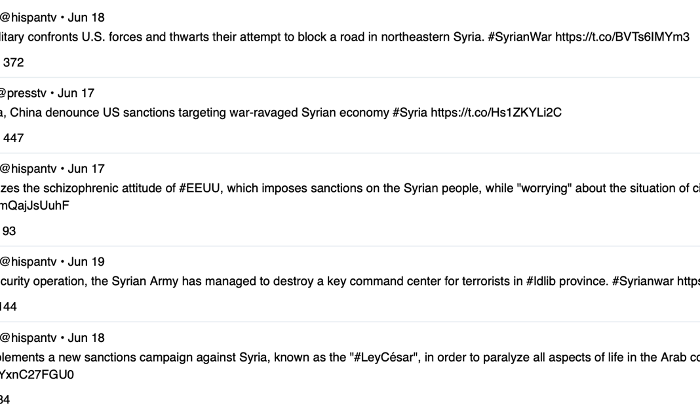
Task: Select the tweet about China denouncing US sanctions
Action: click(350, 115)
